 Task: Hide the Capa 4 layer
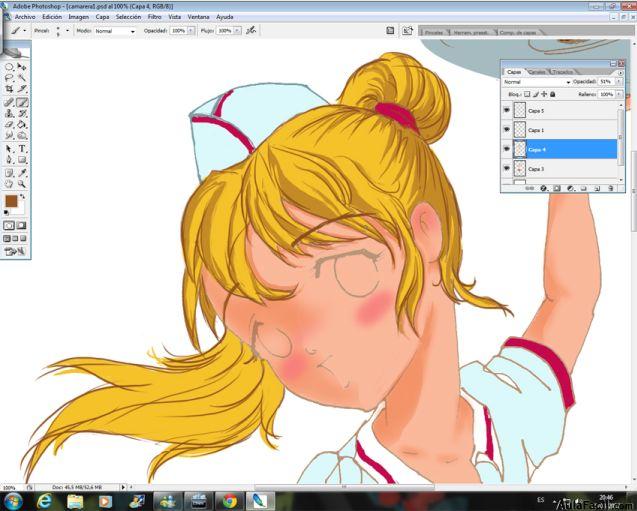pyautogui.click(x=507, y=149)
